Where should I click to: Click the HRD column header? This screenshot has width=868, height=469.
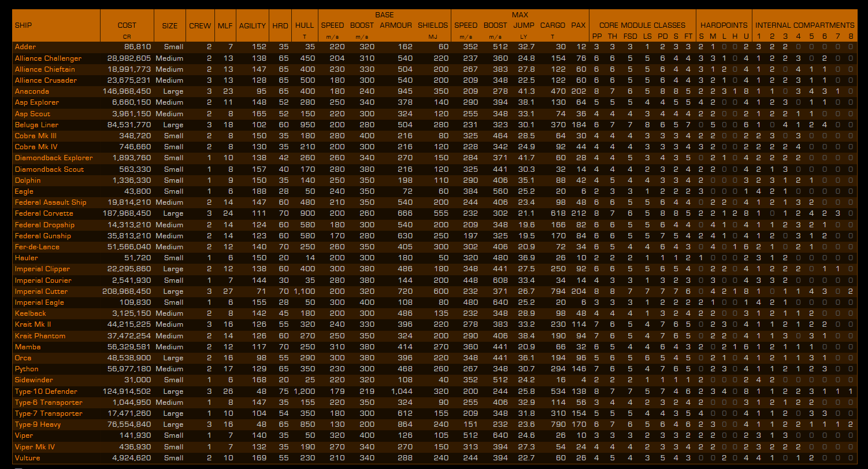click(x=280, y=25)
